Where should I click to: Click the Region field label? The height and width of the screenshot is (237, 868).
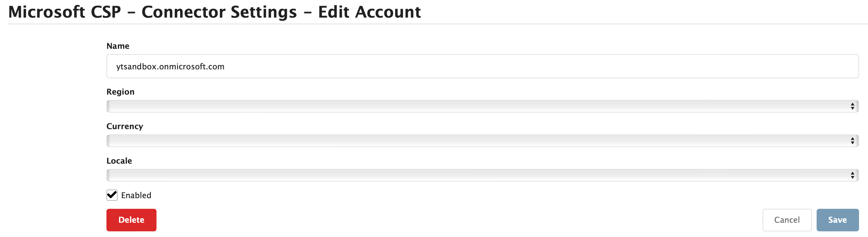[120, 91]
